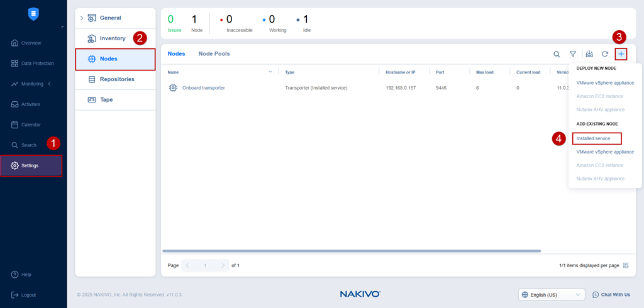Click Transporter (Installed service) cell
Viewport: 644px width, 308px height.
point(316,88)
